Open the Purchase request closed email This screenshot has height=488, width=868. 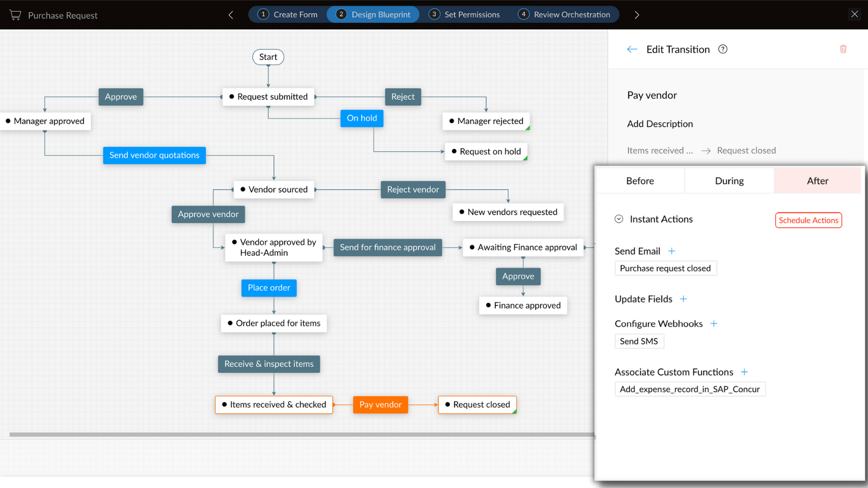(665, 268)
